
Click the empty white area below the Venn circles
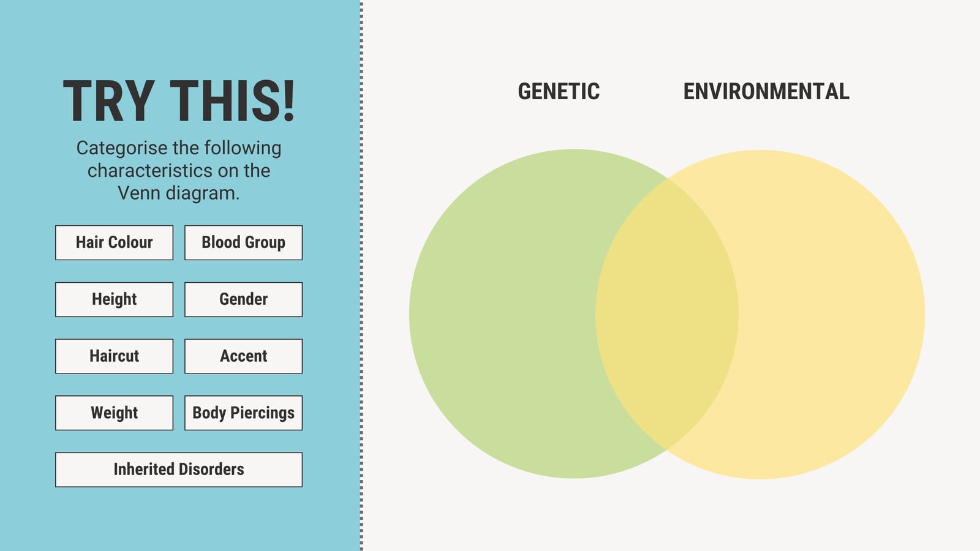pyautogui.click(x=668, y=515)
